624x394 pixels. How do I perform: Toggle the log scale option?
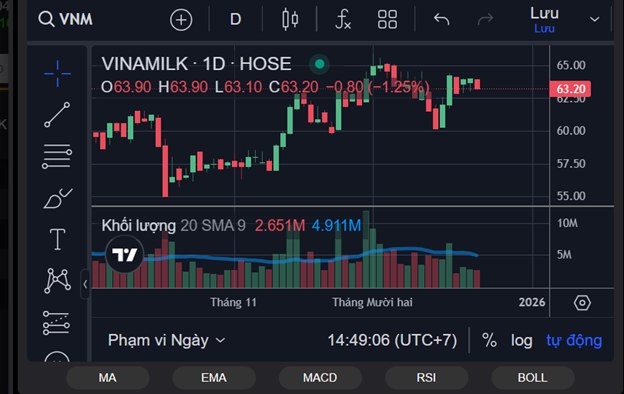coord(521,340)
